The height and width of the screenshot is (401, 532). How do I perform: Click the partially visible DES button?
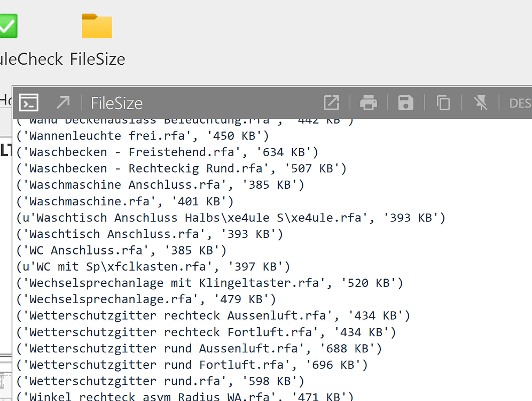520,103
